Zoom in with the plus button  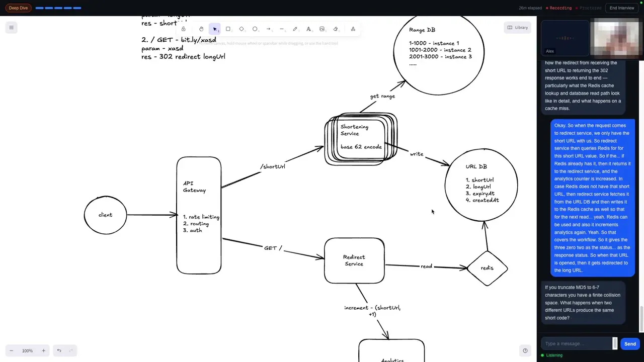pyautogui.click(x=43, y=350)
